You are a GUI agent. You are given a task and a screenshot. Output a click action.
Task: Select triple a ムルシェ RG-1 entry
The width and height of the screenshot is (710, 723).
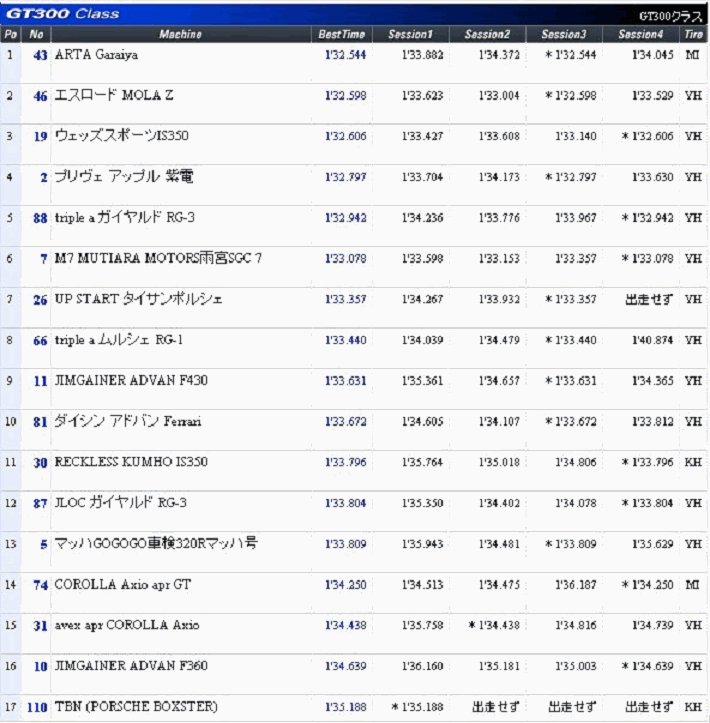point(118,340)
